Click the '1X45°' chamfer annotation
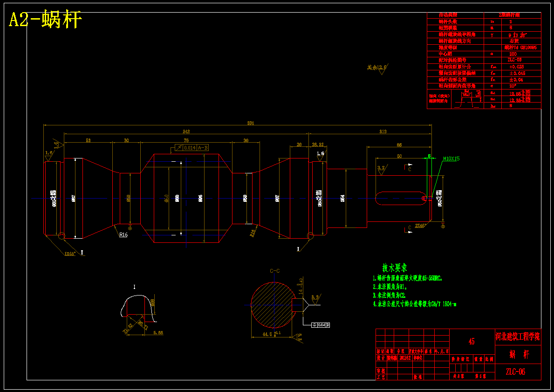 [70, 254]
